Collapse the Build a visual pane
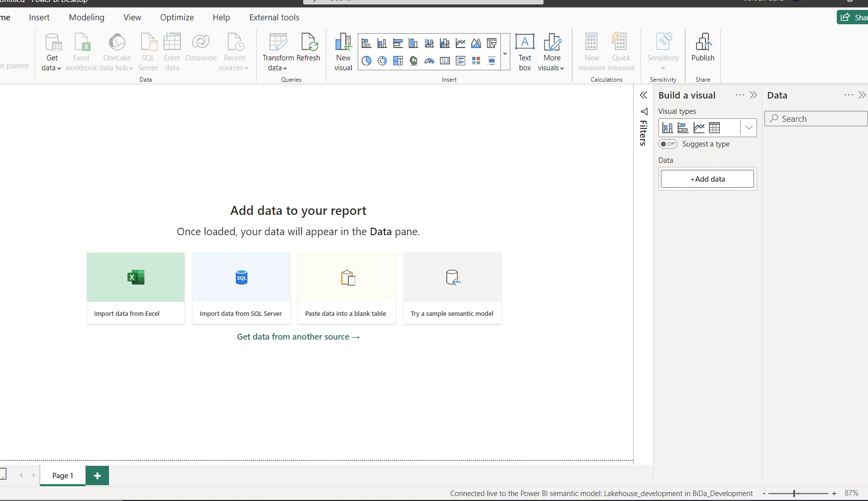868x501 pixels. coord(754,95)
